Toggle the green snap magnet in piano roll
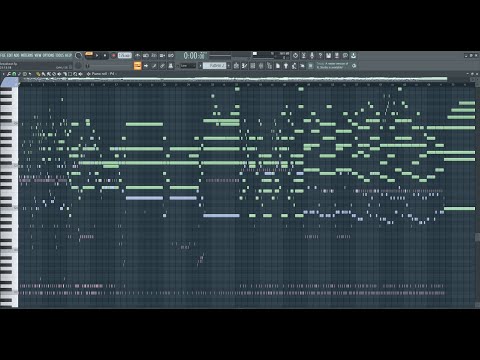The width and height of the screenshot is (480, 360). [14, 74]
